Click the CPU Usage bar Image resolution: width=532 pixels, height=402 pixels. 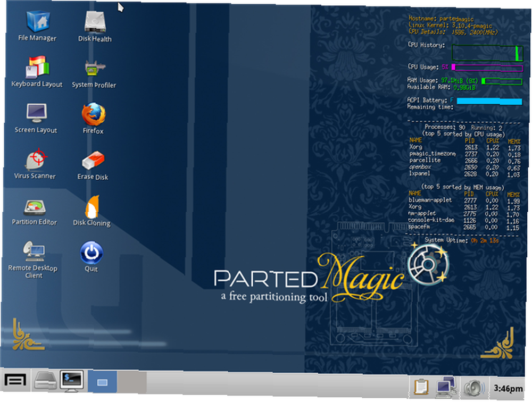coord(487,68)
